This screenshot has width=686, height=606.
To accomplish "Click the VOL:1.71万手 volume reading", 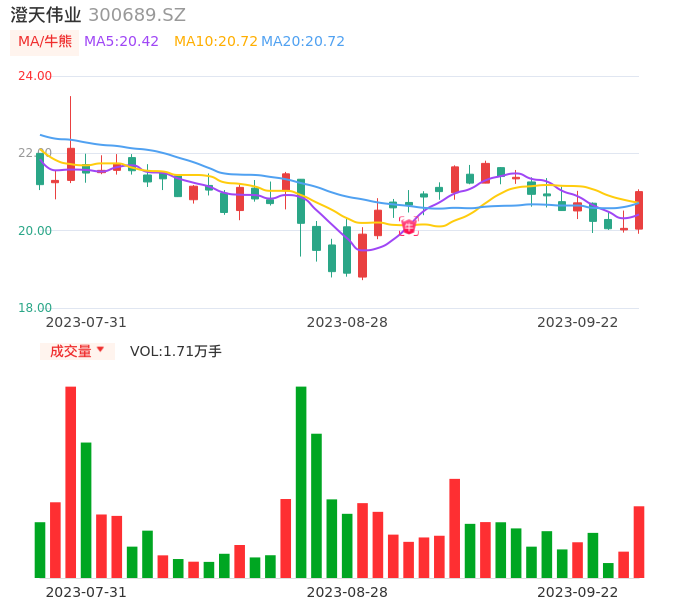I will [x=176, y=351].
